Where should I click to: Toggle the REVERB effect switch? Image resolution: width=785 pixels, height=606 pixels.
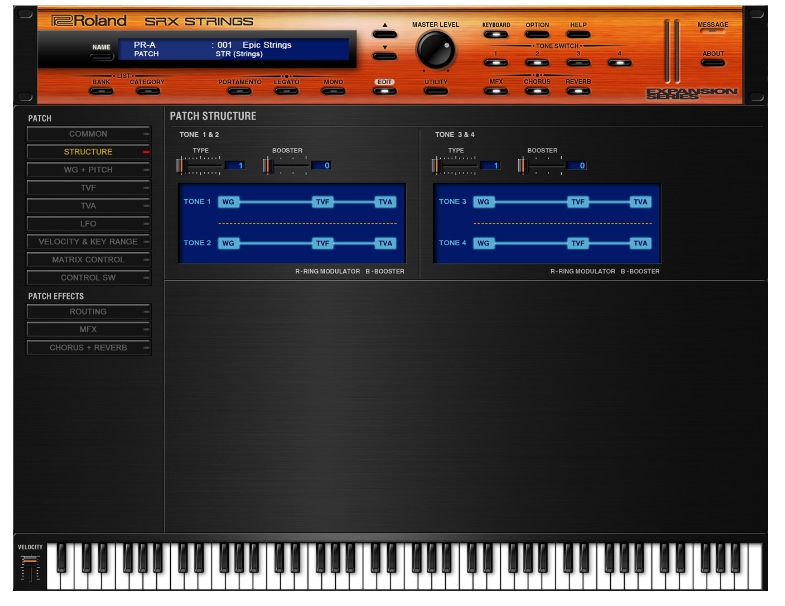pyautogui.click(x=578, y=91)
